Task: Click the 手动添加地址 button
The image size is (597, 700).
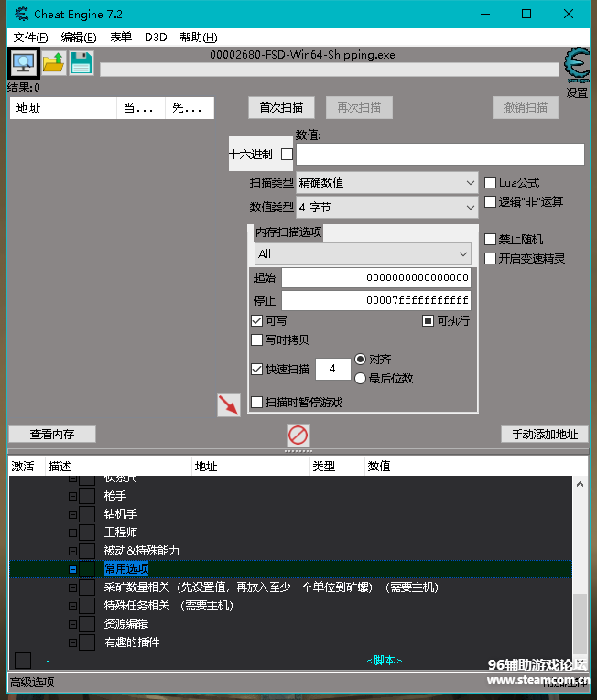Action: 544,434
